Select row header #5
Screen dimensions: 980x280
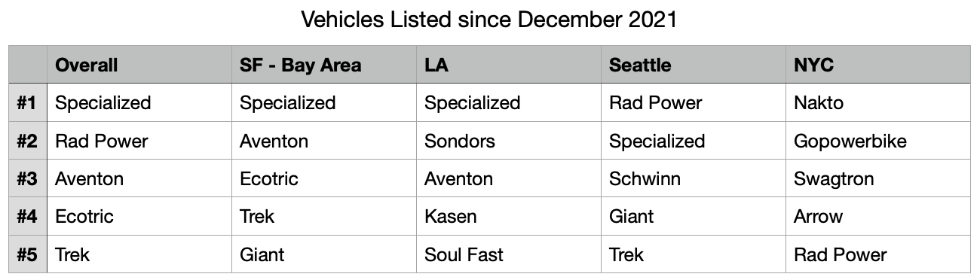28,254
